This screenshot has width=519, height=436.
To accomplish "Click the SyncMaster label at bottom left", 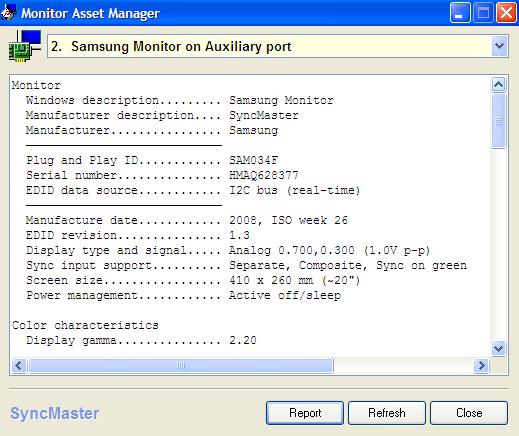I will point(55,413).
